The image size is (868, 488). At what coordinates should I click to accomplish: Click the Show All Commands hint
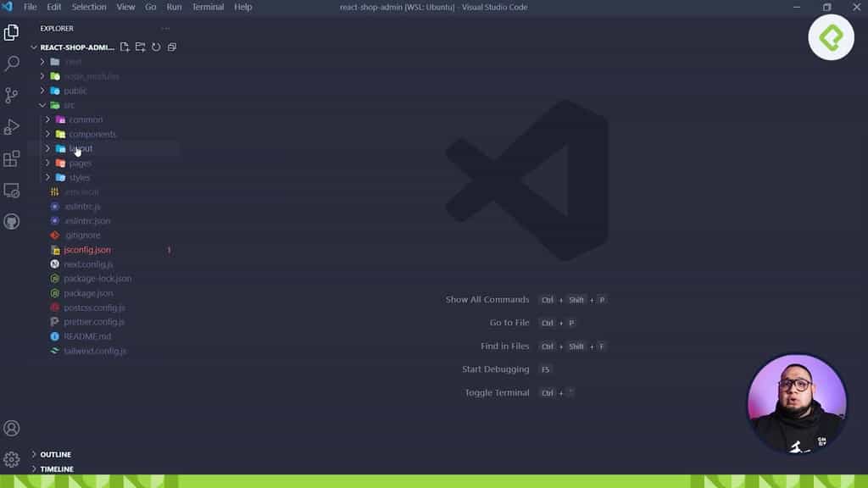tap(487, 299)
